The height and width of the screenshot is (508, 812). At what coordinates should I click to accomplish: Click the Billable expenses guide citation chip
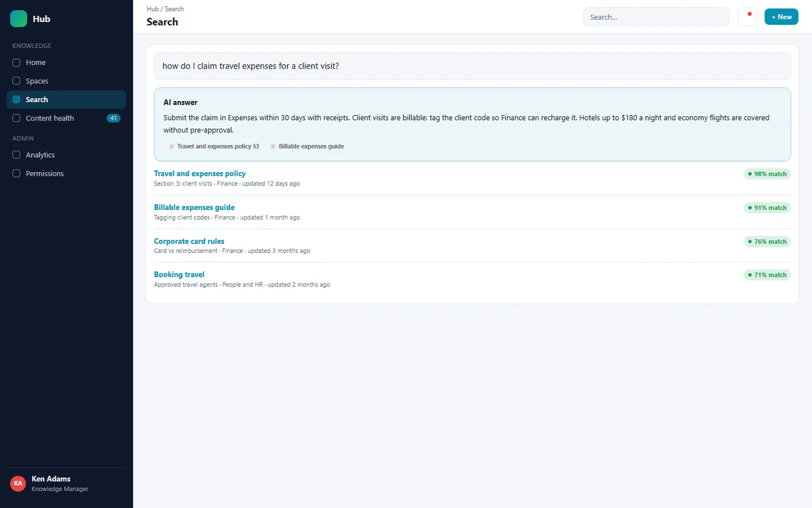307,146
